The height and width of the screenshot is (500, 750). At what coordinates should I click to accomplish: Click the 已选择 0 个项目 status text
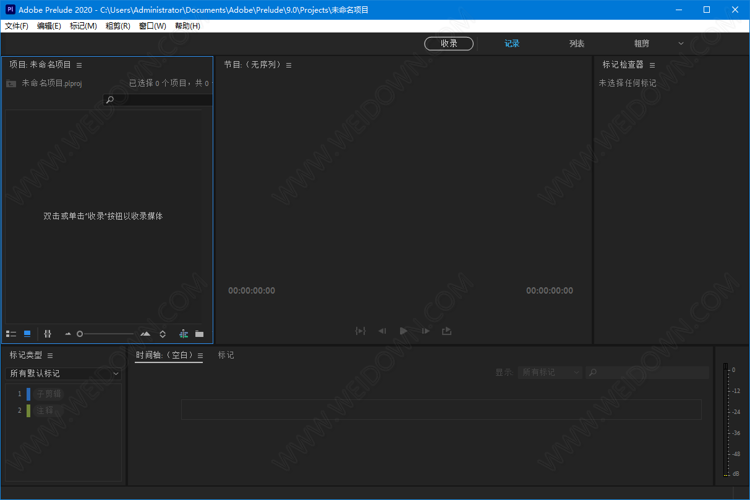coord(169,83)
